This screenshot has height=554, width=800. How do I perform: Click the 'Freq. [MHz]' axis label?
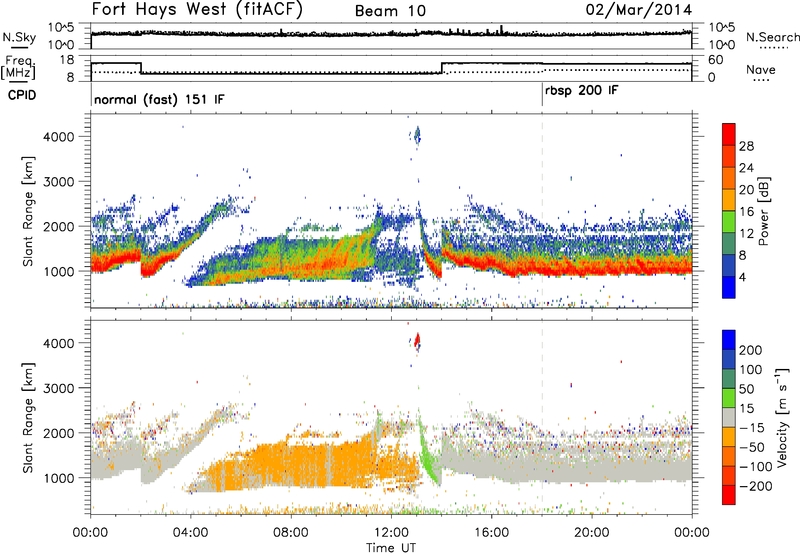(18, 67)
